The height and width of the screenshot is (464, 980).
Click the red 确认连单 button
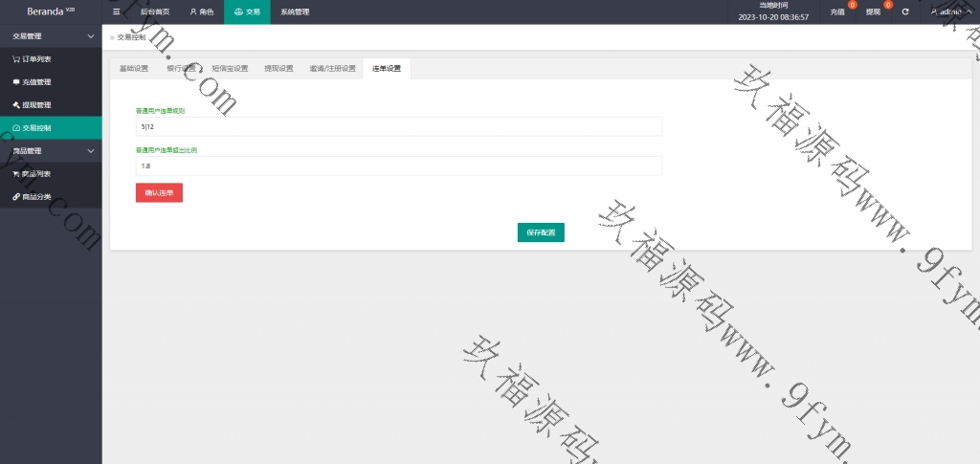coord(159,192)
